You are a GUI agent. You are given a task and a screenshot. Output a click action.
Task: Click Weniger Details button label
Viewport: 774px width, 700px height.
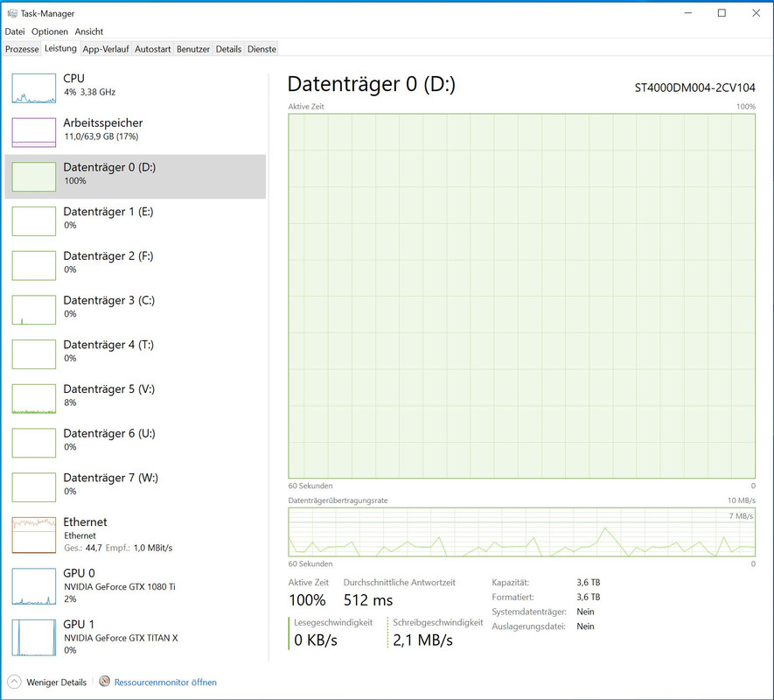click(56, 682)
